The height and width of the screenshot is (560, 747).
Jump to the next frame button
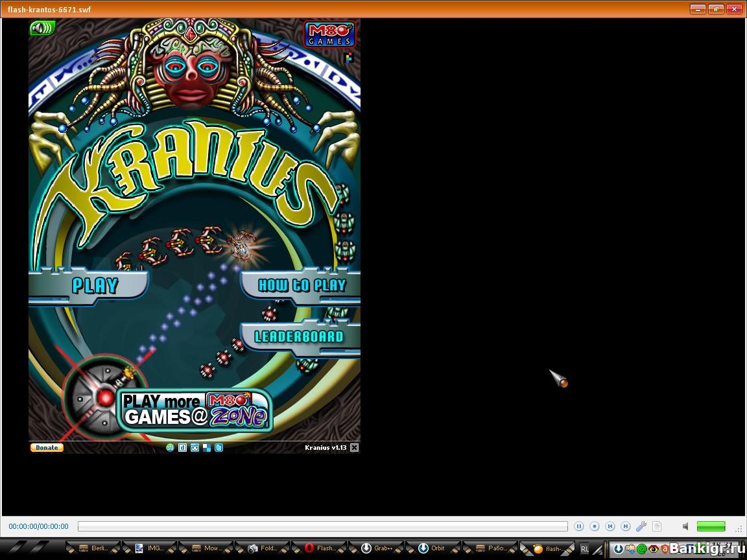tap(626, 526)
